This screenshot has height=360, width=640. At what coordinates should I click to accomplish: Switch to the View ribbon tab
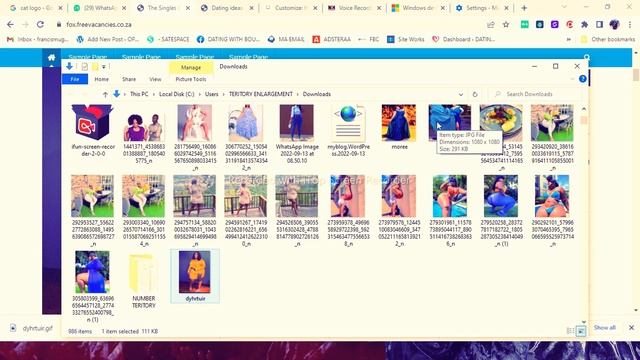(x=155, y=79)
